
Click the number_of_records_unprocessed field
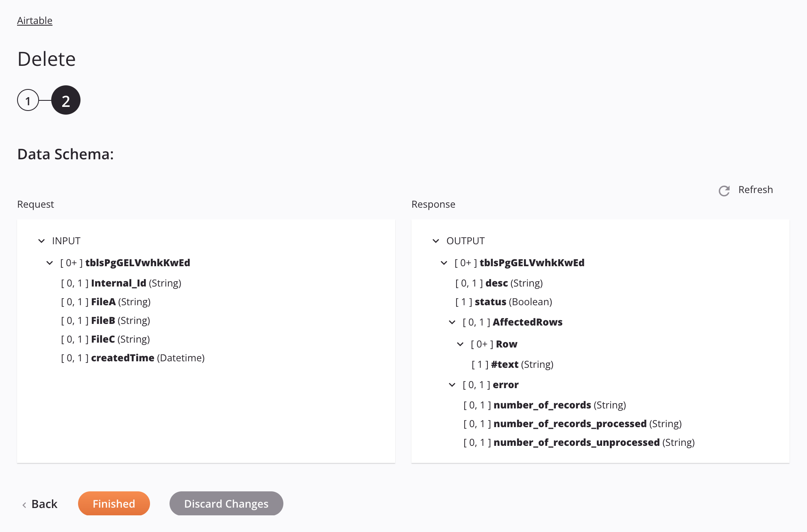pos(577,442)
